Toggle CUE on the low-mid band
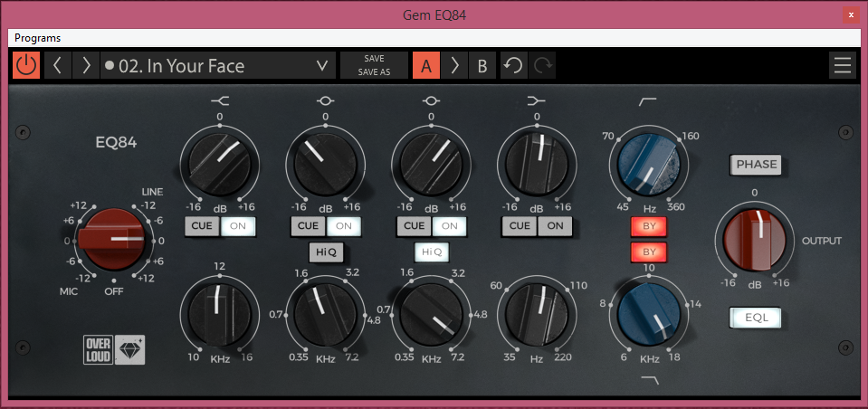The height and width of the screenshot is (409, 868). [414, 226]
